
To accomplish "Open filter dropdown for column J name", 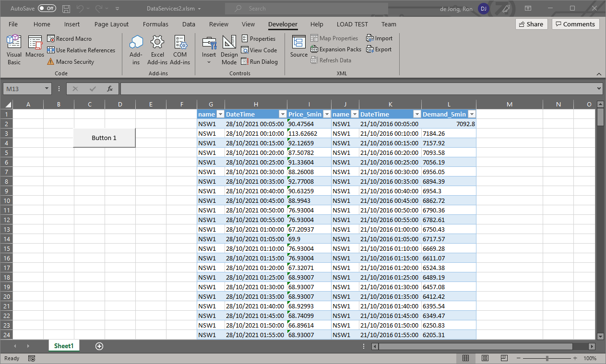I will pos(355,114).
